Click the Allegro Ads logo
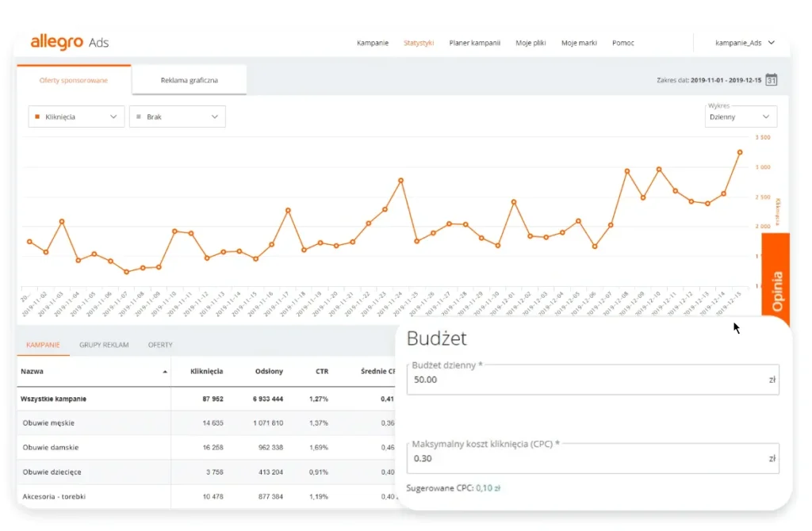This screenshot has width=812, height=531. point(70,43)
